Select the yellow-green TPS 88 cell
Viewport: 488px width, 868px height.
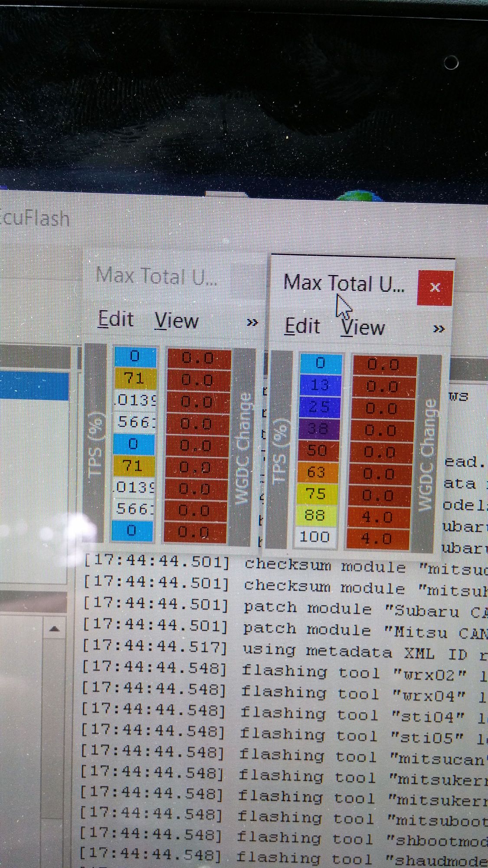[315, 515]
